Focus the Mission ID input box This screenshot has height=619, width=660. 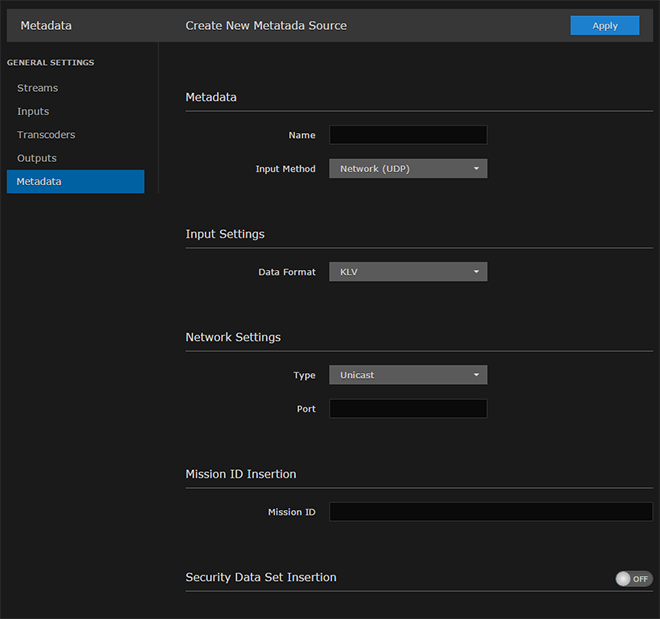pyautogui.click(x=490, y=512)
